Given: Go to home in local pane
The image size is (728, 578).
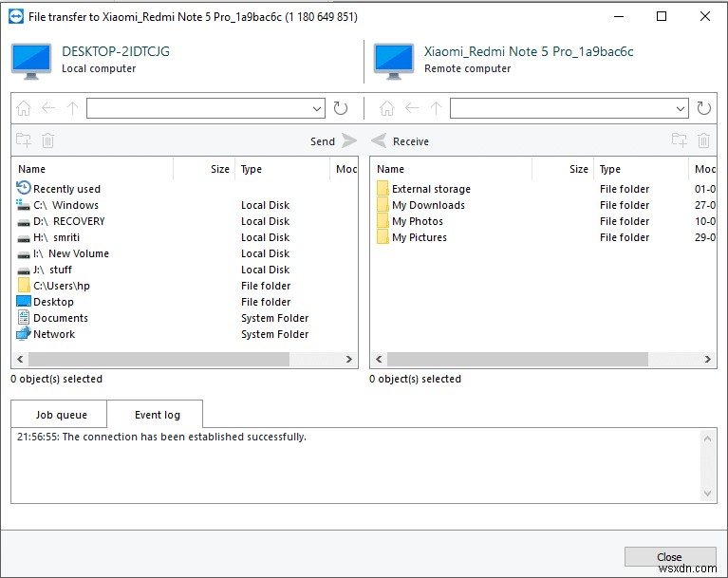Looking at the screenshot, I should (x=24, y=108).
